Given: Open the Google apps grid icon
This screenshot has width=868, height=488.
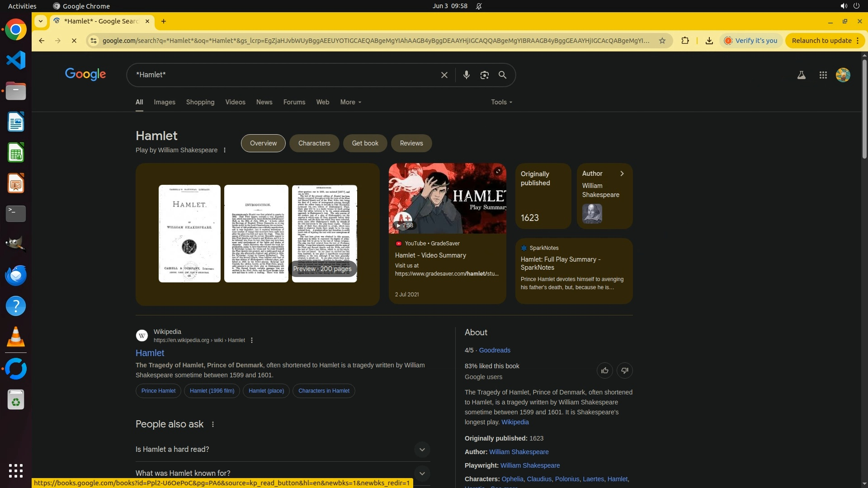Looking at the screenshot, I should [823, 75].
